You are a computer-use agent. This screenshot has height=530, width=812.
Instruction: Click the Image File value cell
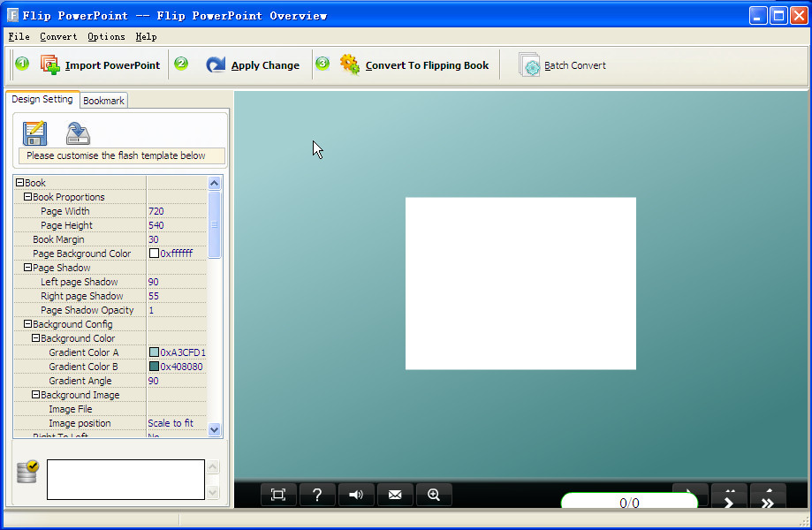click(177, 409)
